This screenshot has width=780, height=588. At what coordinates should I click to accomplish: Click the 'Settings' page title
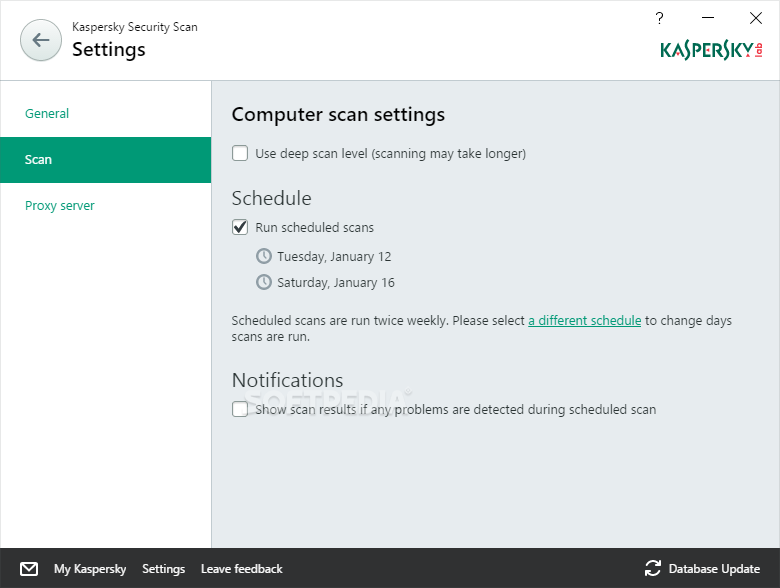(x=109, y=49)
